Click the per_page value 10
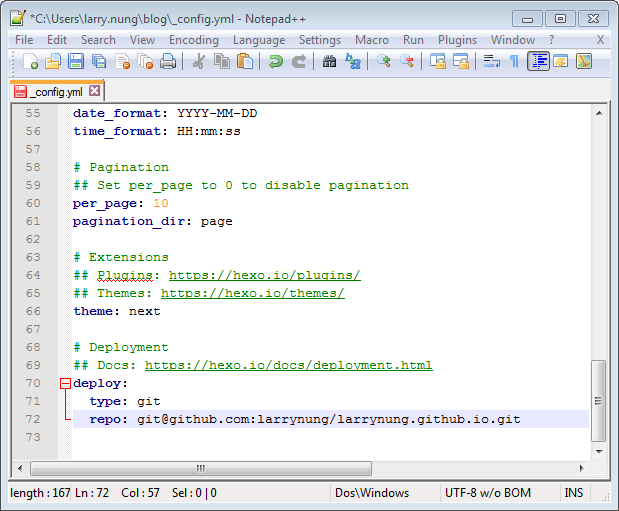 161,203
